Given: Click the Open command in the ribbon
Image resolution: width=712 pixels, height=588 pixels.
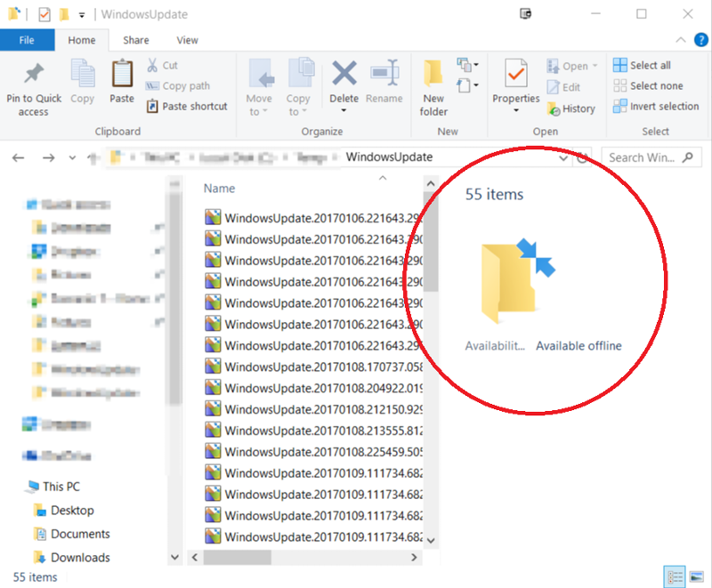Looking at the screenshot, I should 571,66.
